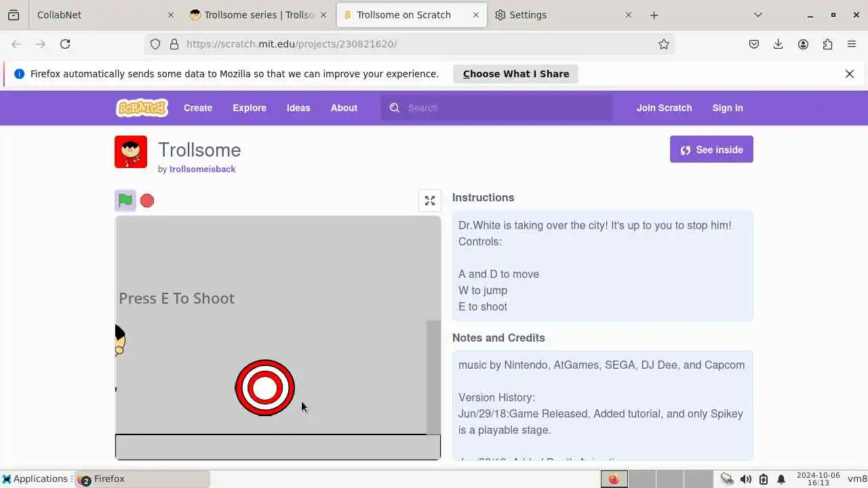The height and width of the screenshot is (488, 868).
Task: Click the character sprite on the stage edge
Action: [120, 340]
